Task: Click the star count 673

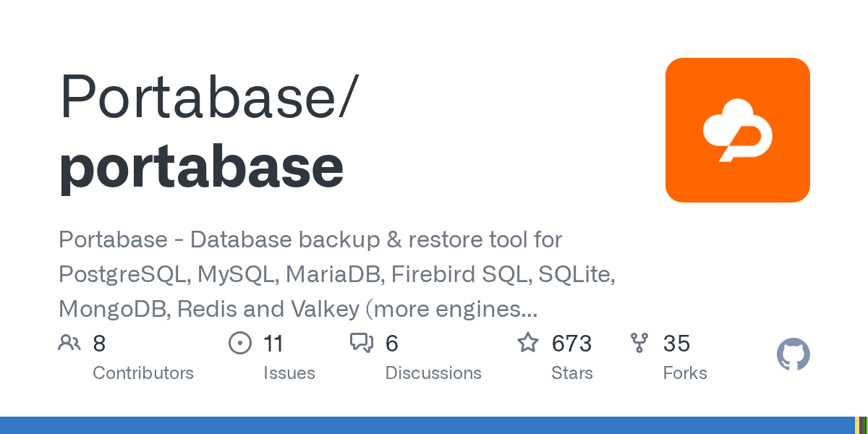Action: tap(571, 343)
